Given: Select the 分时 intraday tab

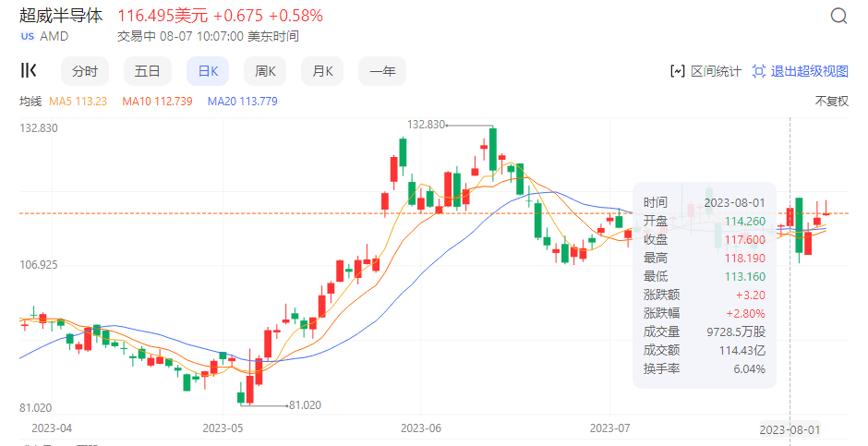Looking at the screenshot, I should tap(85, 71).
